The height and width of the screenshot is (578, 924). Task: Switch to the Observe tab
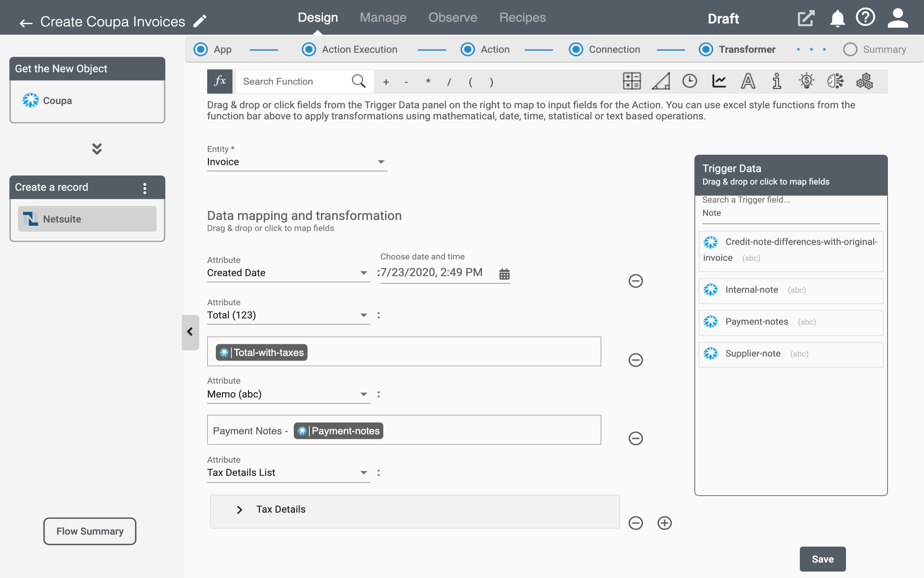[453, 18]
